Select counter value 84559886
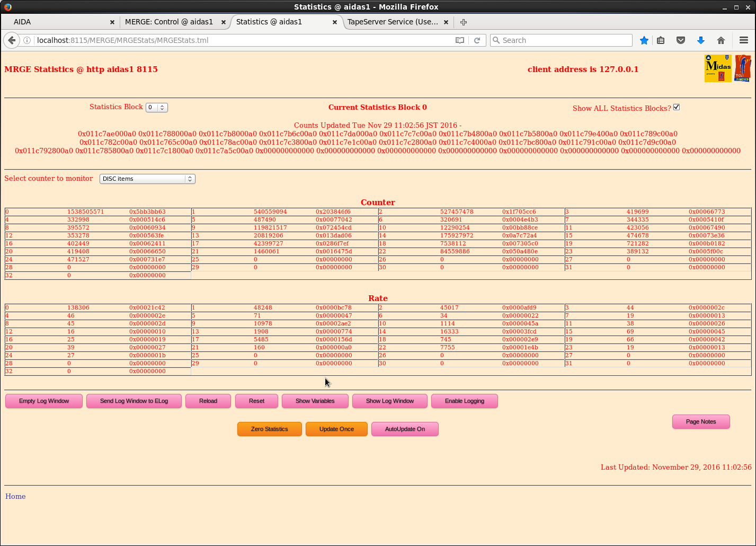Image resolution: width=756 pixels, height=546 pixels. pyautogui.click(x=455, y=251)
